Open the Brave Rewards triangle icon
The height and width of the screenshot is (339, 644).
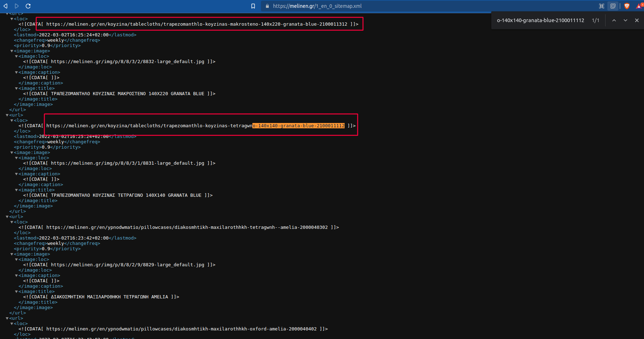pos(639,6)
